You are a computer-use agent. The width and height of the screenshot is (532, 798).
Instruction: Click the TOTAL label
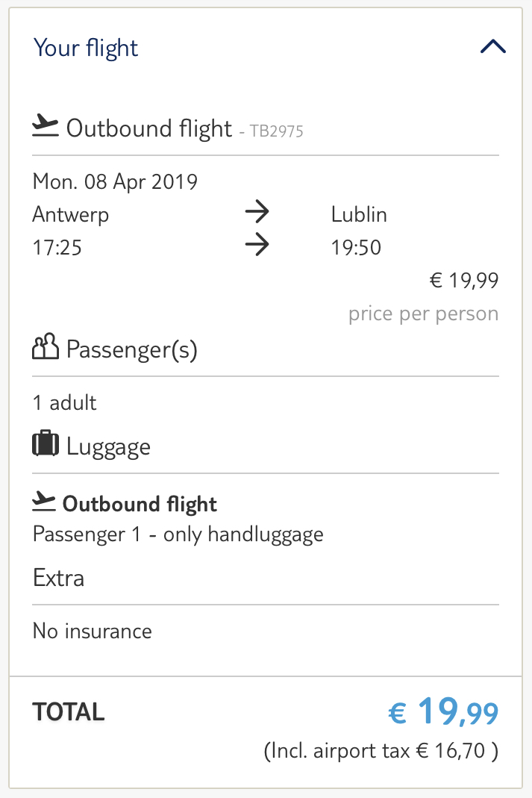click(69, 712)
